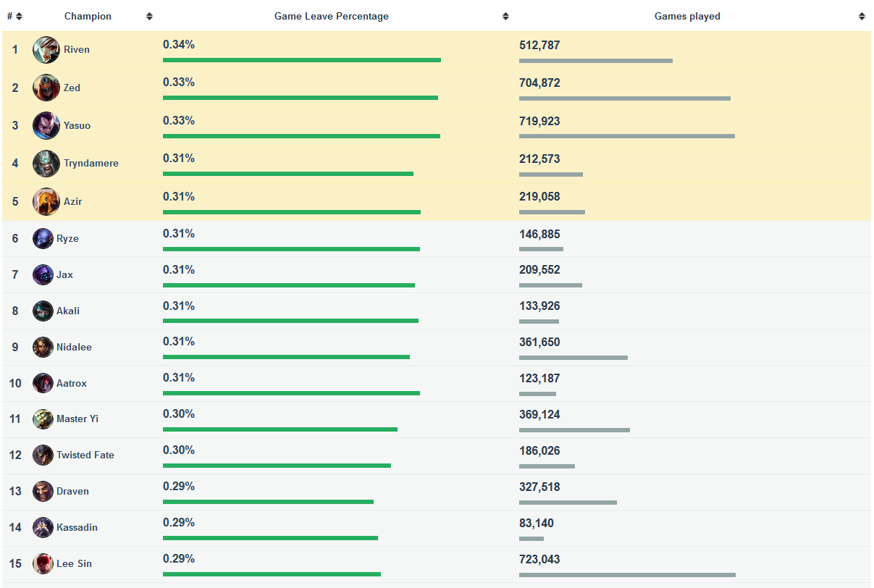Click sort arrows for Game Leave Percentage

click(x=505, y=17)
